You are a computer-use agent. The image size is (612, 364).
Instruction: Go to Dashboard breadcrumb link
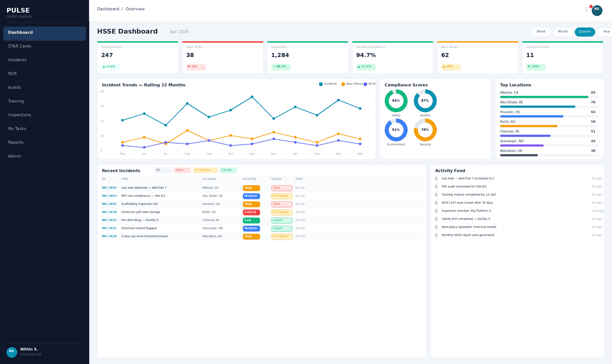point(108,9)
